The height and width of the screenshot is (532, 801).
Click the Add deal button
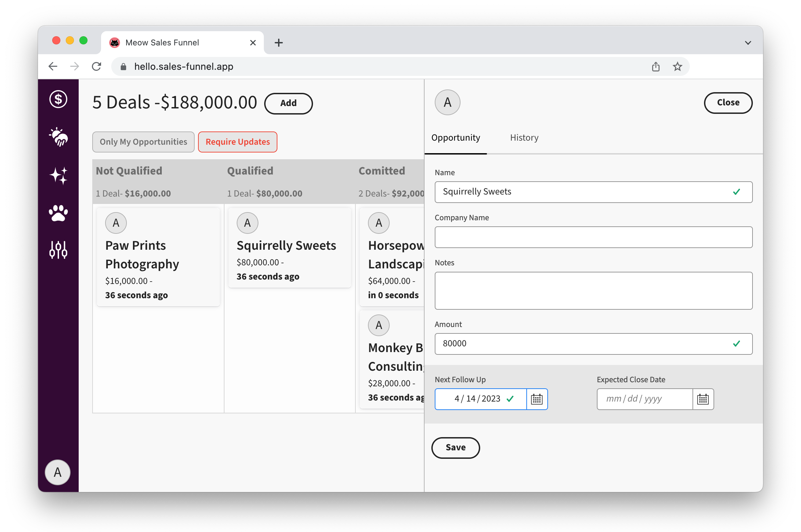[x=288, y=103]
